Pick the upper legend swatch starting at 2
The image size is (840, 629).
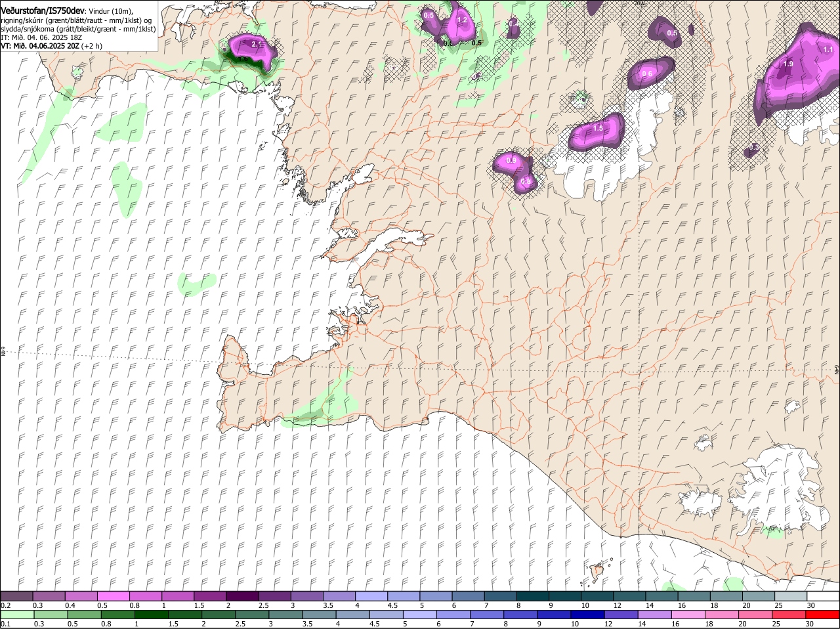243,596
